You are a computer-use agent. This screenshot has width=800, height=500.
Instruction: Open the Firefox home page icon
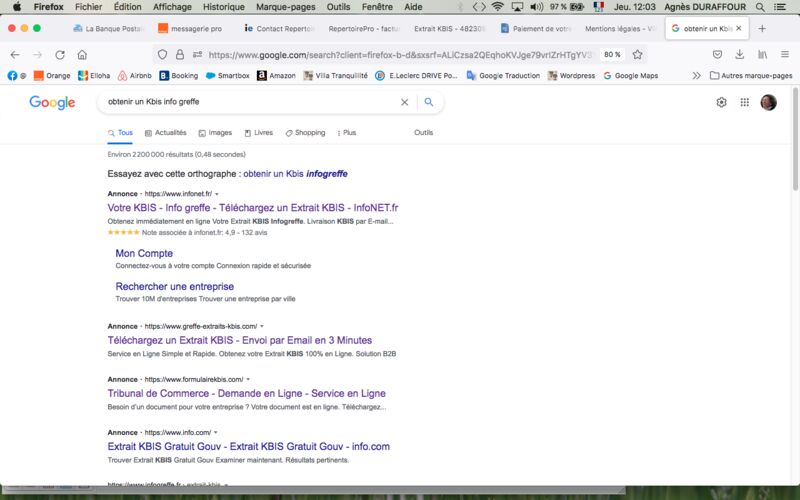(x=82, y=55)
